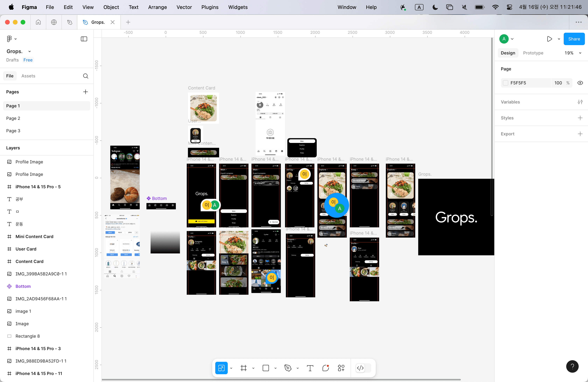Select the Frame tool in toolbar
The width and height of the screenshot is (588, 382).
coord(244,368)
